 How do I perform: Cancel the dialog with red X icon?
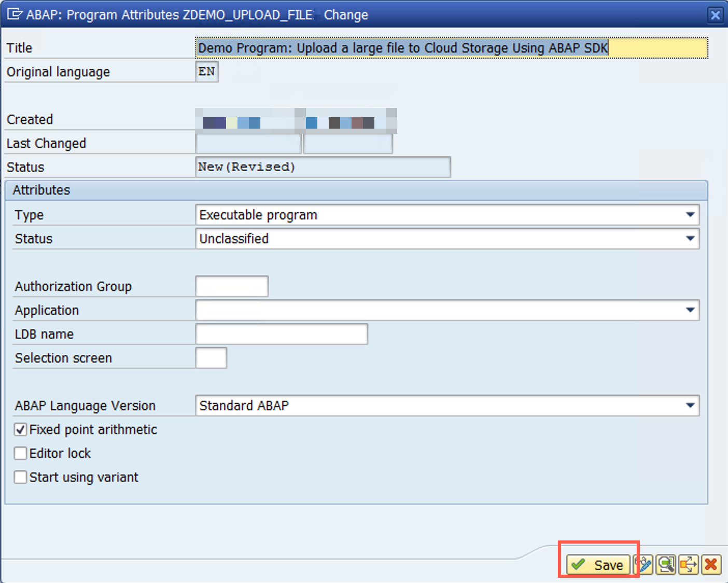(x=711, y=565)
